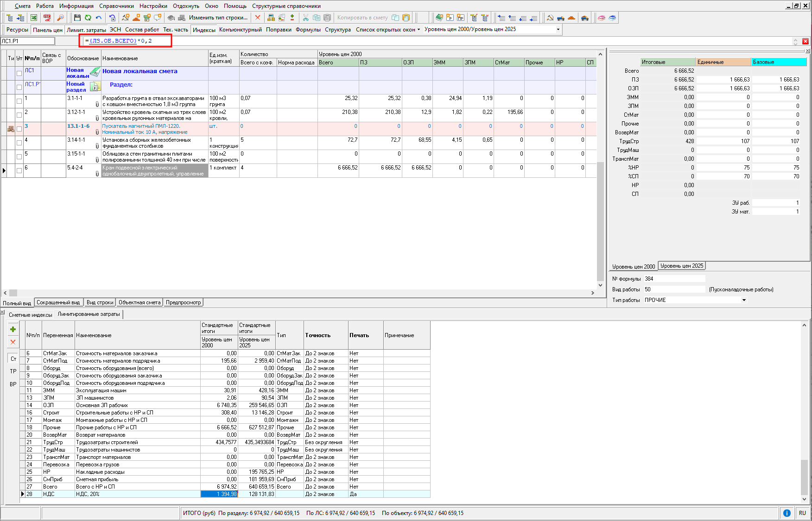This screenshot has width=812, height=521.
Task: Check the checkbox of estimate row 4
Action: pos(19,143)
